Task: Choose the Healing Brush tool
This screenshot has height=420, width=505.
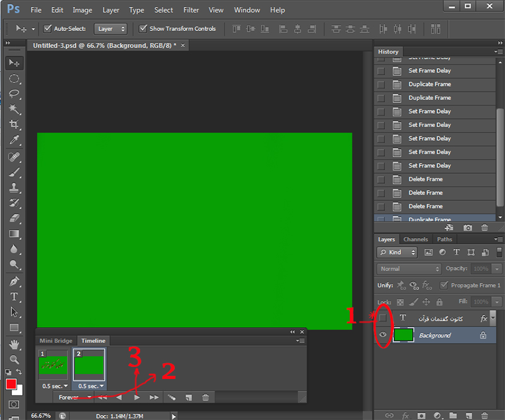Action: tap(14, 157)
